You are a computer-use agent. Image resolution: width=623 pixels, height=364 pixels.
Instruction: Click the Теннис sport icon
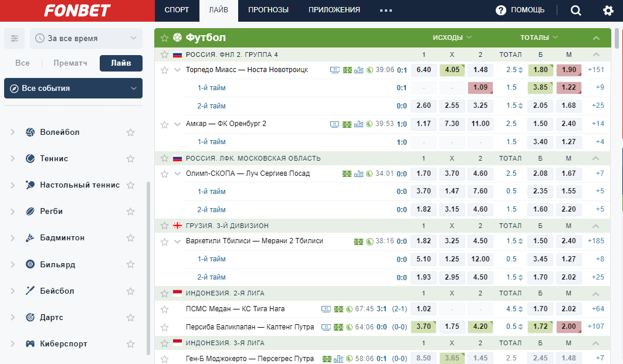point(30,158)
